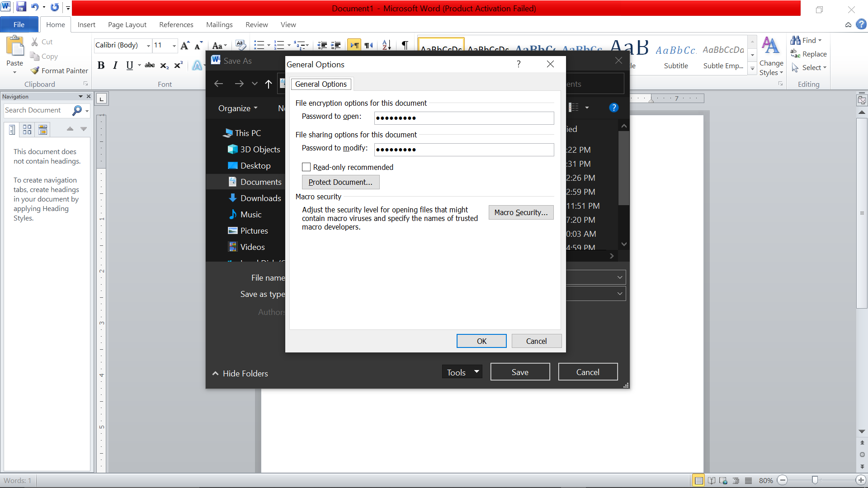The image size is (868, 488).
Task: Click the Numbered list icon
Action: point(281,45)
